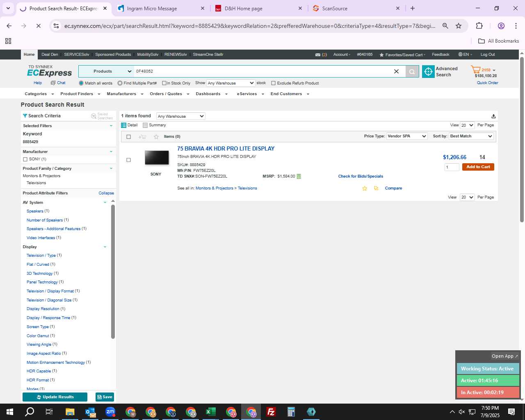Save the search with Save button
Image resolution: width=525 pixels, height=420 pixels.
105,397
